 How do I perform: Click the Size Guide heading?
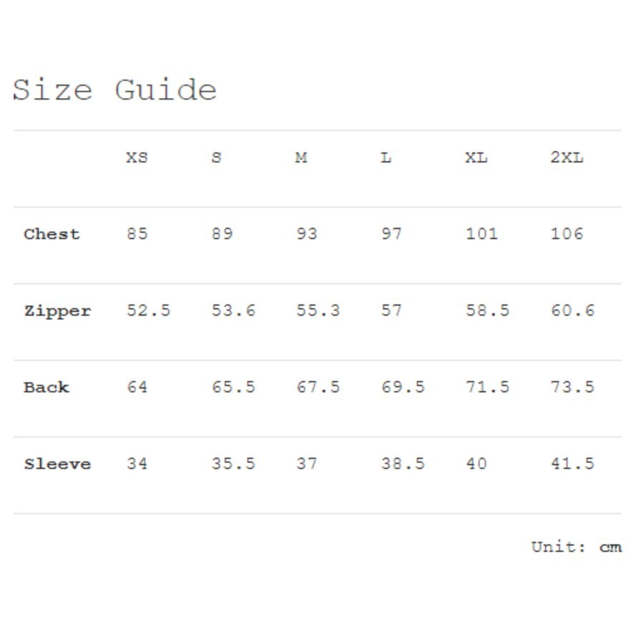click(x=114, y=91)
